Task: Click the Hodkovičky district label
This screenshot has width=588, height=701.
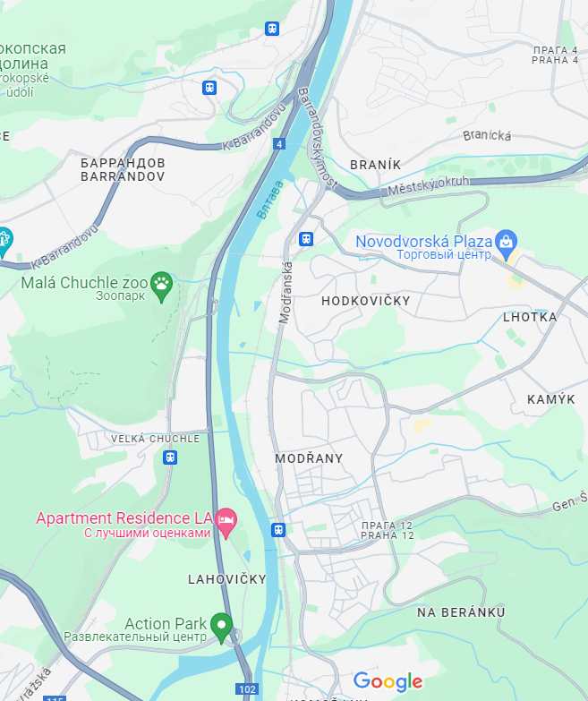Action: [366, 301]
